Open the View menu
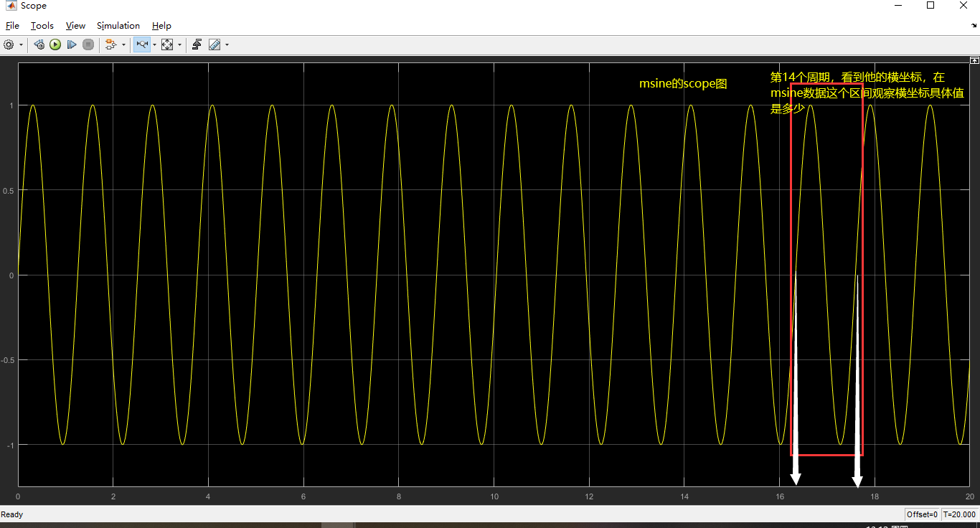 [x=75, y=25]
